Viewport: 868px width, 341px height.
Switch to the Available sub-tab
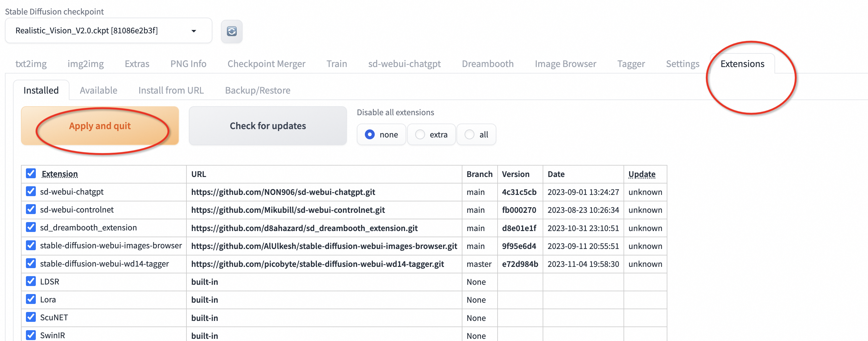click(98, 91)
